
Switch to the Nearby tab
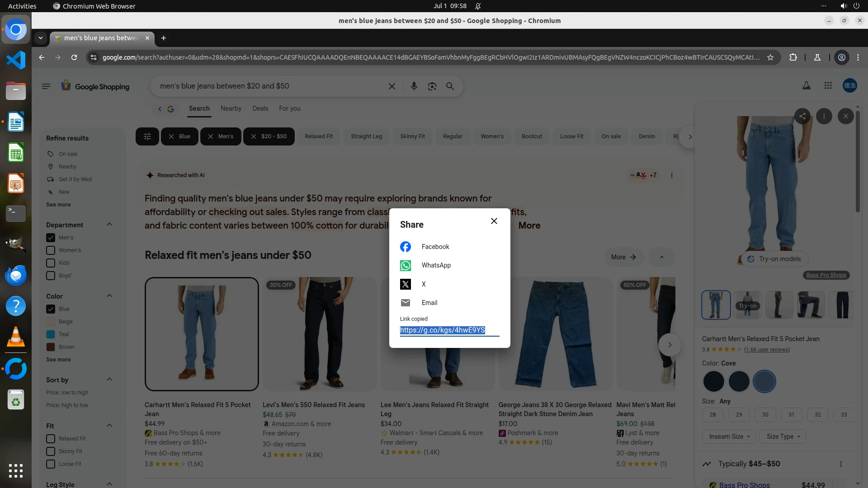point(231,108)
